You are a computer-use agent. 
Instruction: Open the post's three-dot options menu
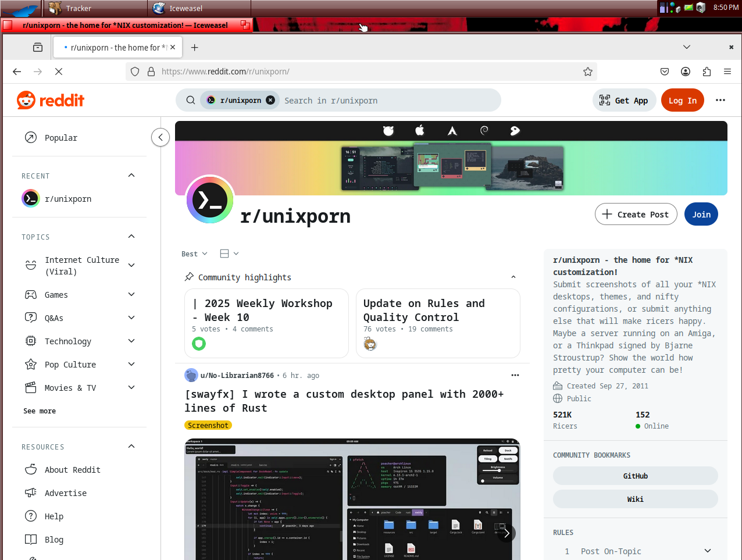pyautogui.click(x=515, y=375)
